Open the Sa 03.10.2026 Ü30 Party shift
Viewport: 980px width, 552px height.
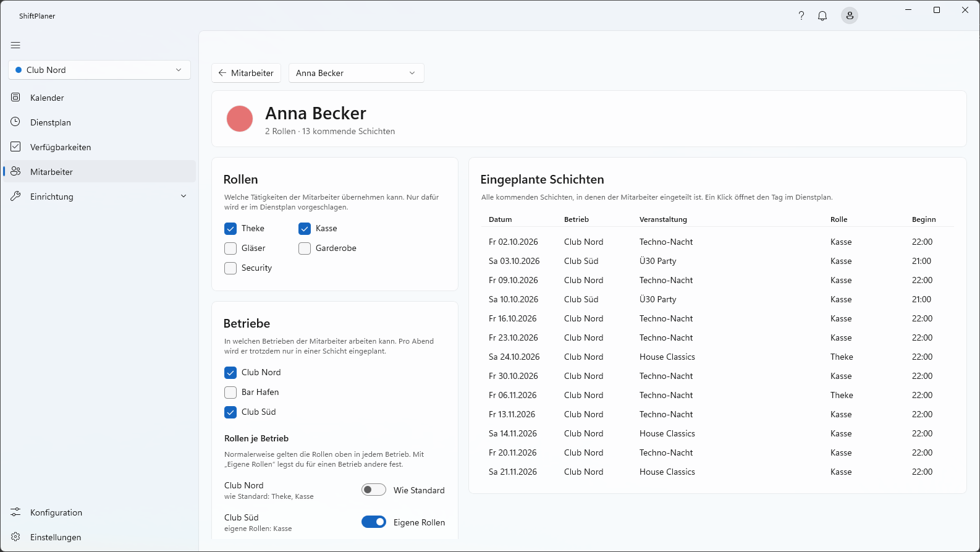click(717, 261)
